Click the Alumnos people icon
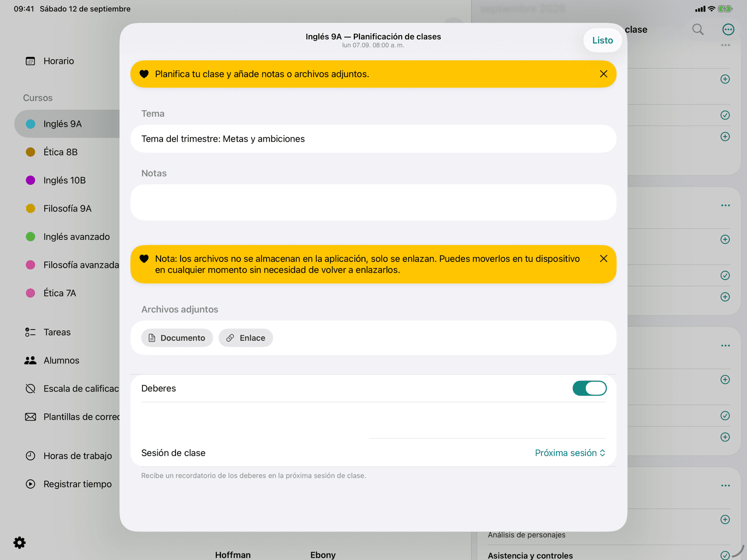The height and width of the screenshot is (560, 747). [30, 360]
